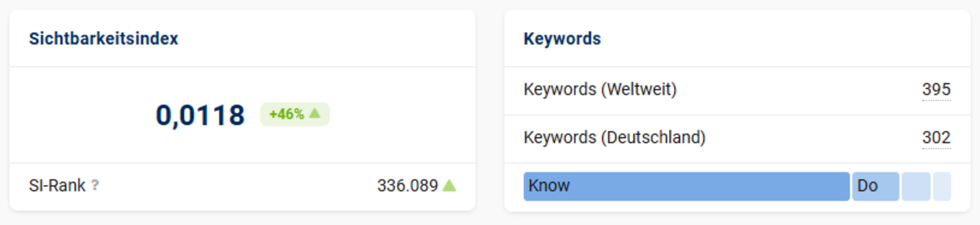Click the SI-Rank value 336.089

407,186
